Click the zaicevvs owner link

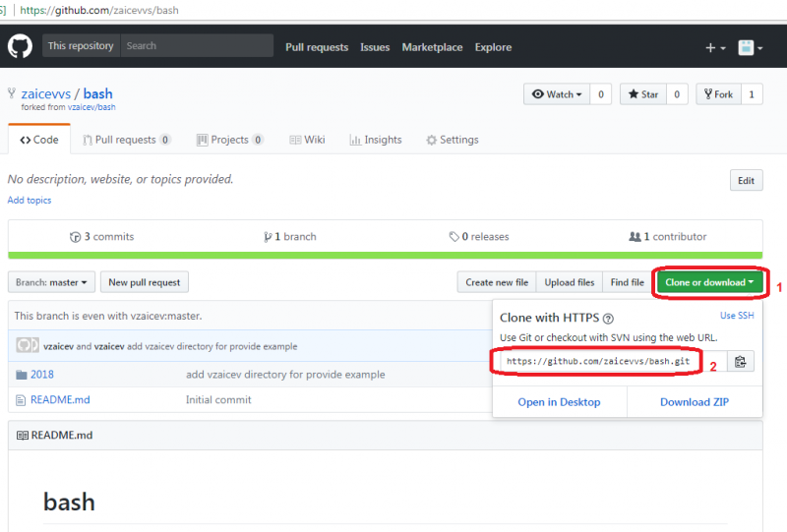coord(46,93)
